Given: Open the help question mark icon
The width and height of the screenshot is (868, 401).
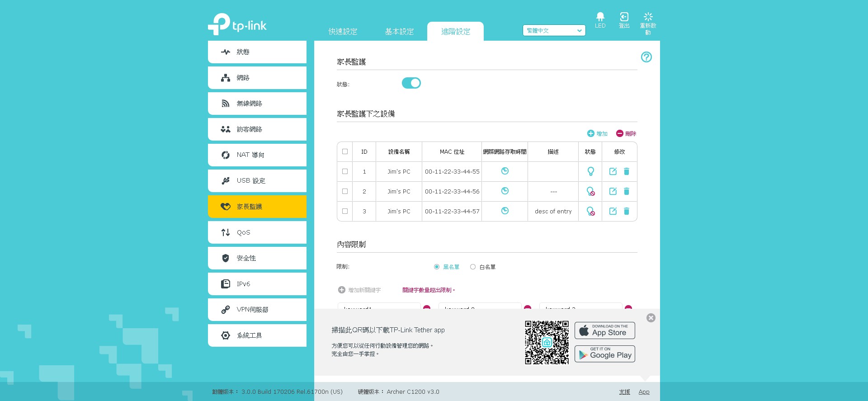Looking at the screenshot, I should coord(646,57).
